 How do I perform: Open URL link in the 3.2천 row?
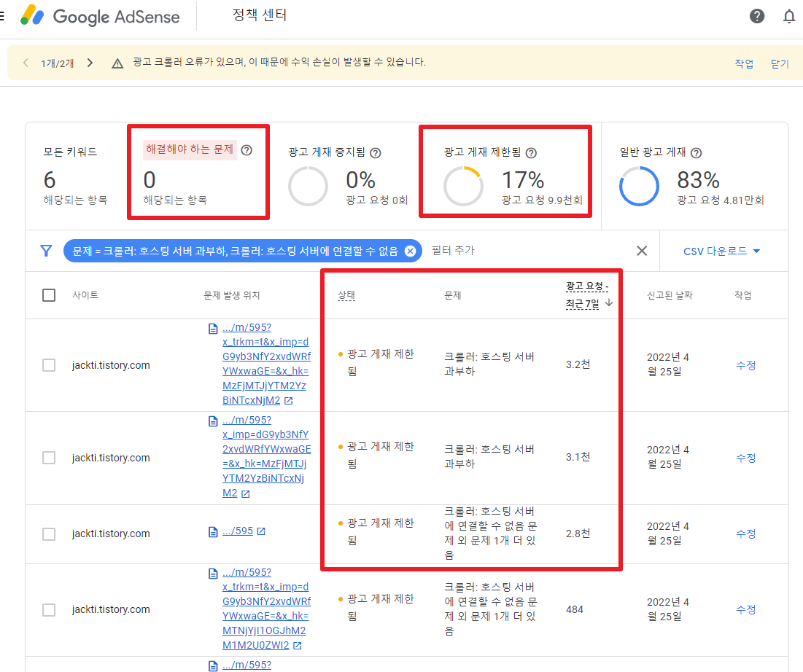(x=266, y=364)
